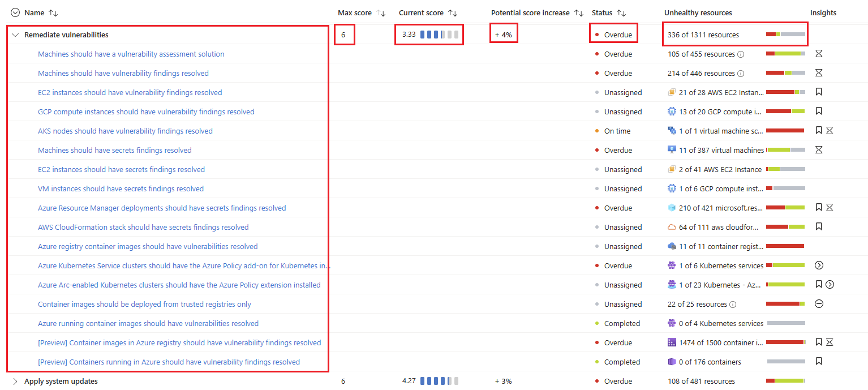
Task: Open Machines should have vulnerability findings resolved
Action: tap(123, 73)
